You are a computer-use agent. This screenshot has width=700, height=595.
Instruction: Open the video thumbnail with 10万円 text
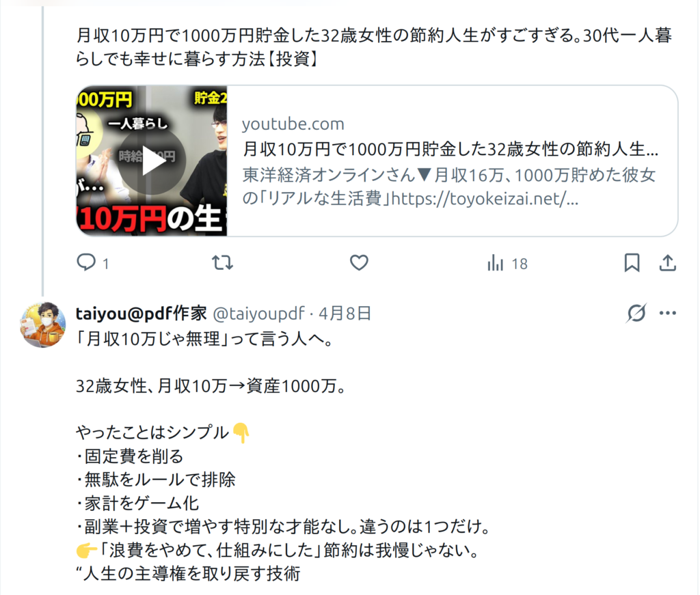[x=152, y=161]
